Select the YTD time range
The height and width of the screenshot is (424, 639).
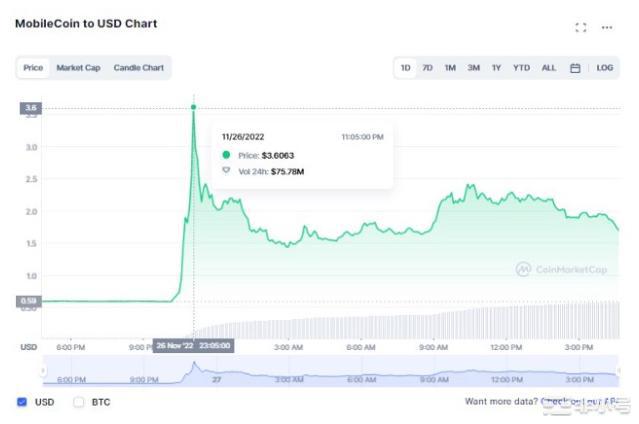click(x=521, y=68)
